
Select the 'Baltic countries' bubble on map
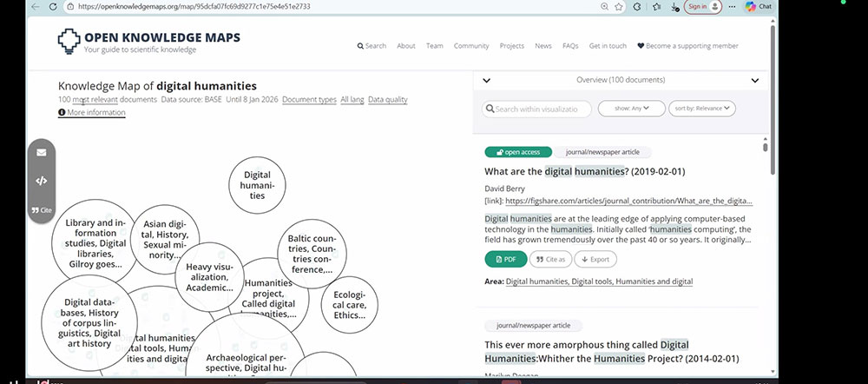[312, 254]
